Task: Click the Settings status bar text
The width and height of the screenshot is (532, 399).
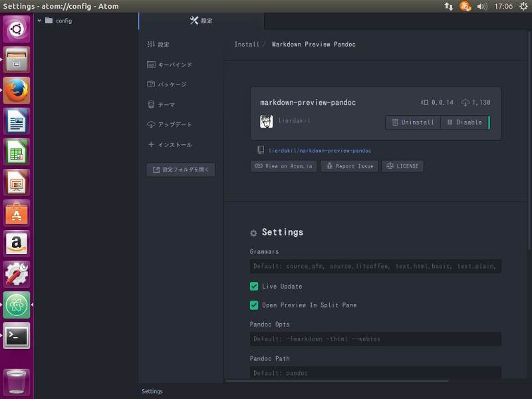Action: [x=152, y=391]
